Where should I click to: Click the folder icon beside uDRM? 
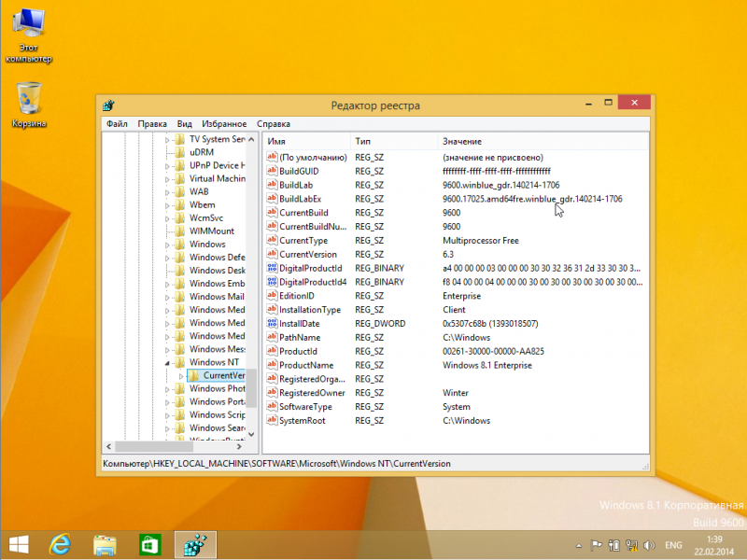(179, 152)
